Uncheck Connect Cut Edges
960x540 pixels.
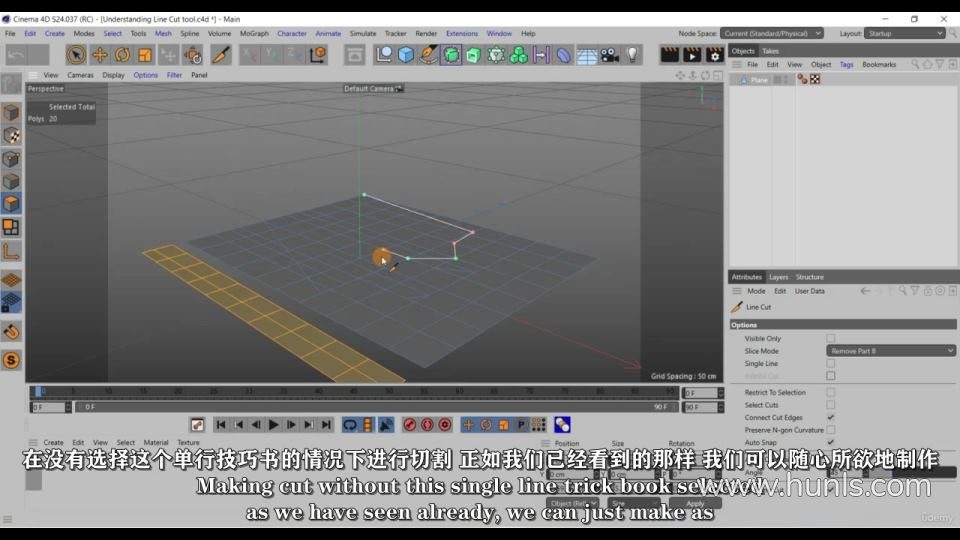point(830,417)
